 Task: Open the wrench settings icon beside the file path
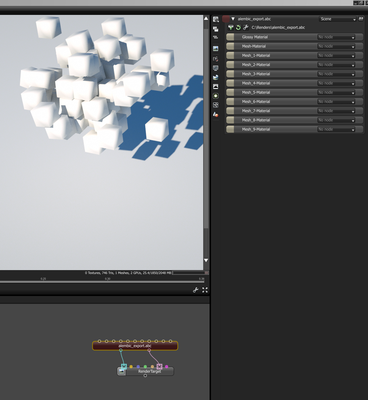(246, 28)
